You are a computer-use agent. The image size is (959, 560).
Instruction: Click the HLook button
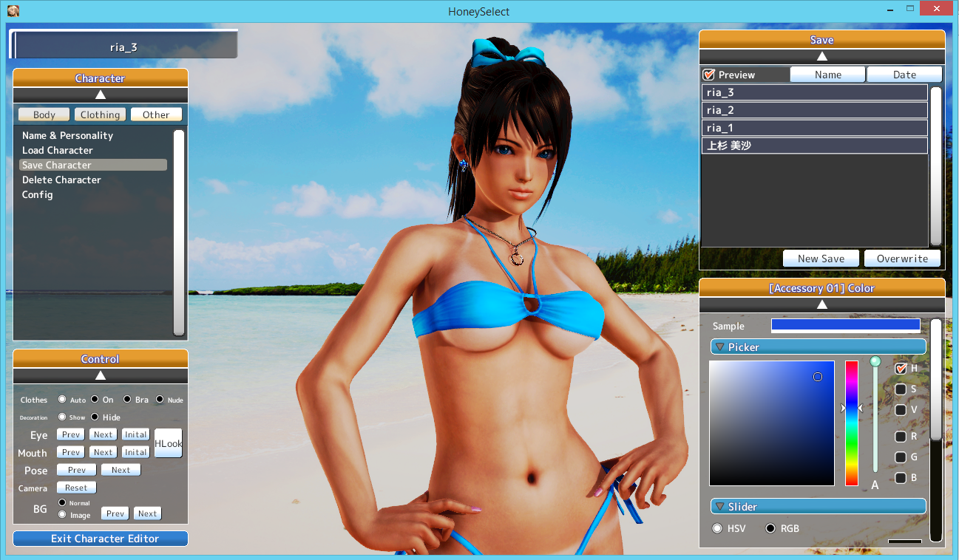(x=169, y=443)
